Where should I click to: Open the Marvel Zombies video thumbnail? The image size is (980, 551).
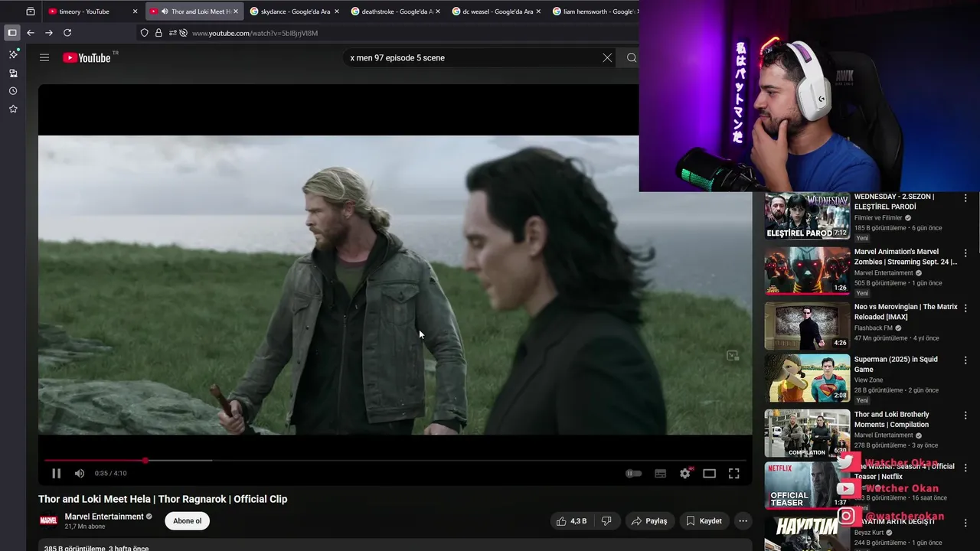[x=807, y=272]
